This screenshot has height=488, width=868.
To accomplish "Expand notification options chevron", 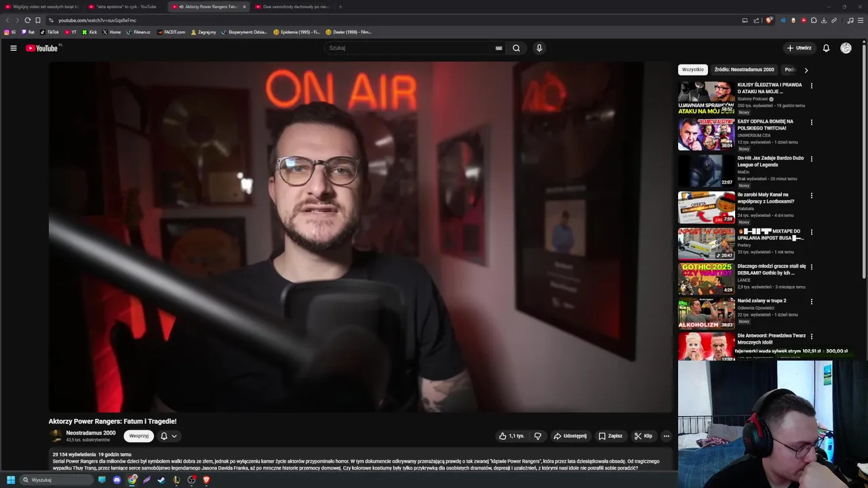I will click(x=174, y=436).
